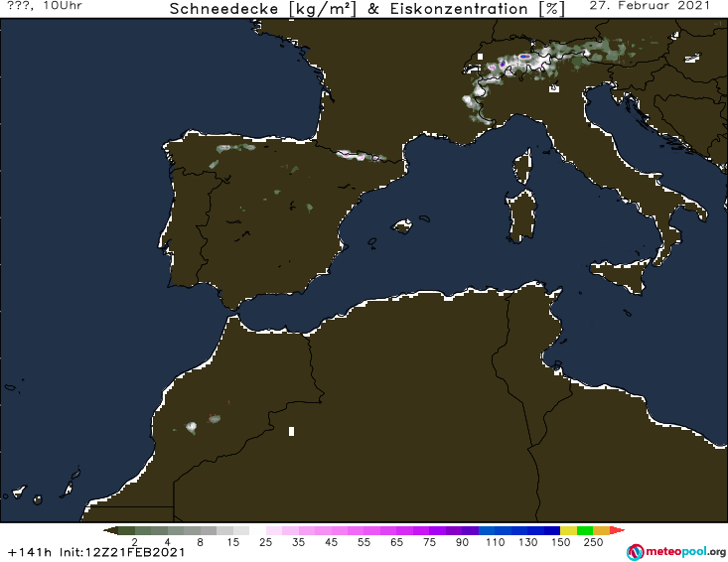728x562 pixels.
Task: Click legend value '65'
Action: (x=396, y=542)
